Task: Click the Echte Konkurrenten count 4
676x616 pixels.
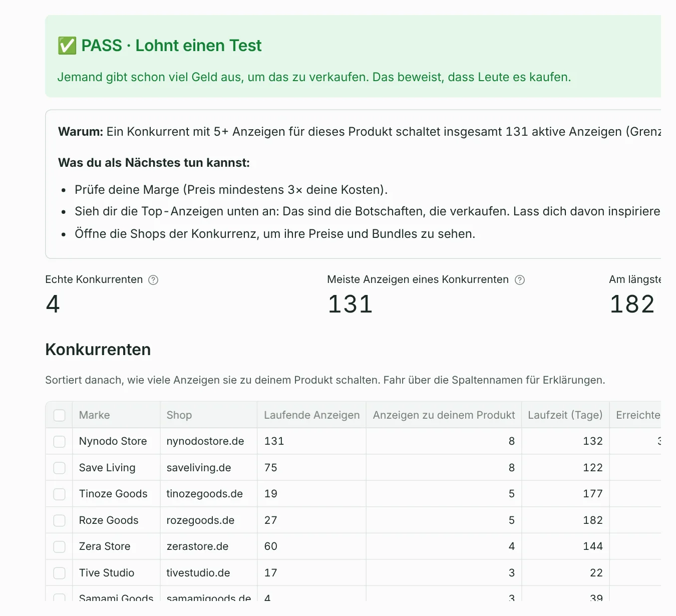Action: pyautogui.click(x=53, y=304)
